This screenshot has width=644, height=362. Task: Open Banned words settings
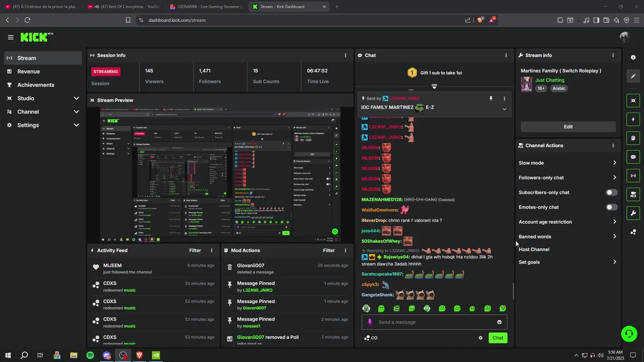568,237
